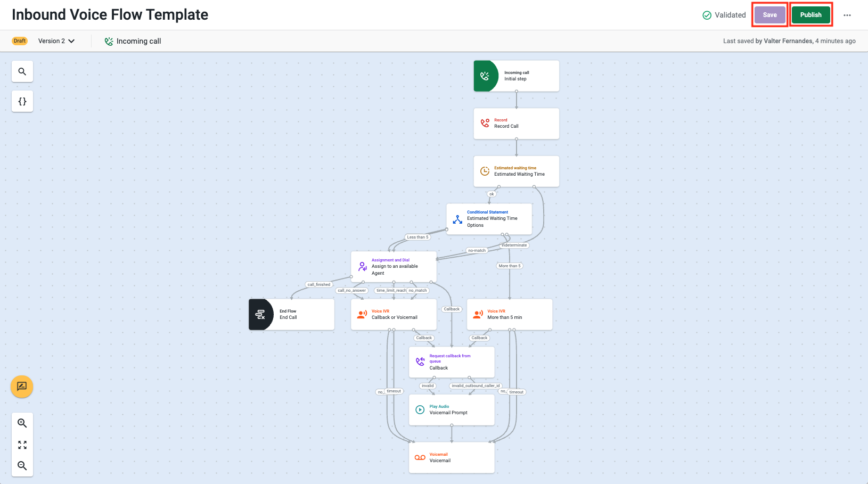868x484 pixels.
Task: Click the 'call_finished' connection label
Action: click(319, 284)
